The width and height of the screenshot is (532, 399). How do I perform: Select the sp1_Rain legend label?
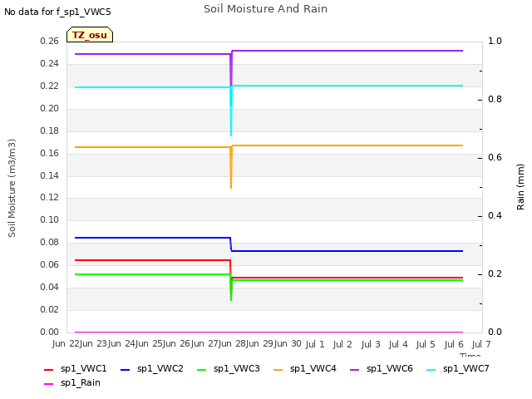click(81, 383)
